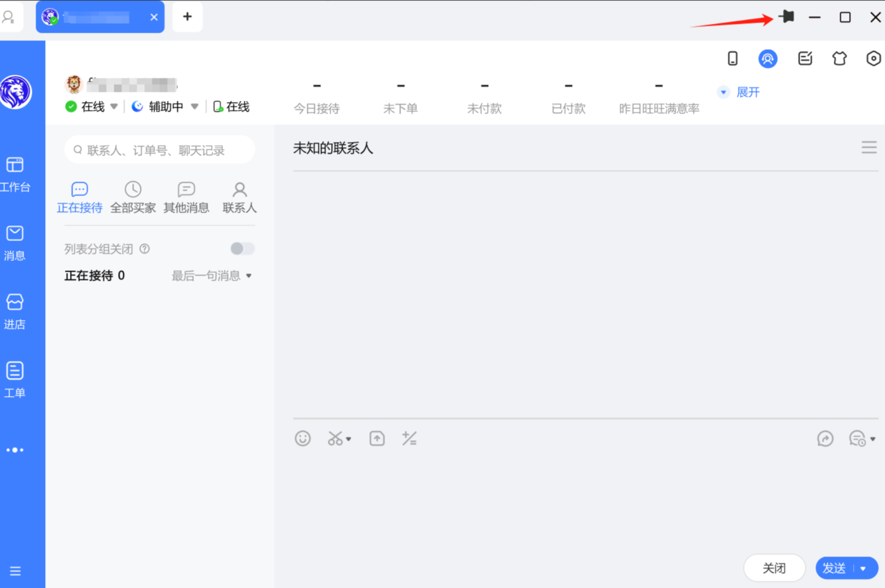This screenshot has height=588, width=885.
Task: Click the message forward icon near input box
Action: point(826,439)
